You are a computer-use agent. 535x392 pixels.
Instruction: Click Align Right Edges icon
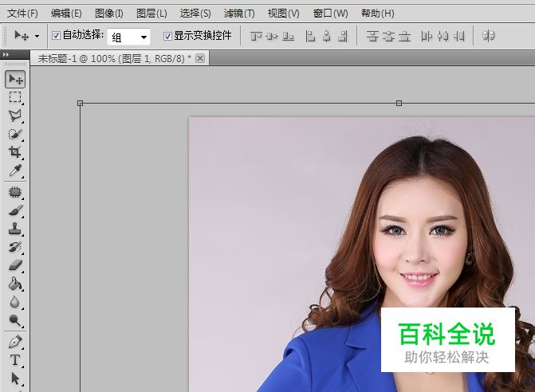coord(343,36)
